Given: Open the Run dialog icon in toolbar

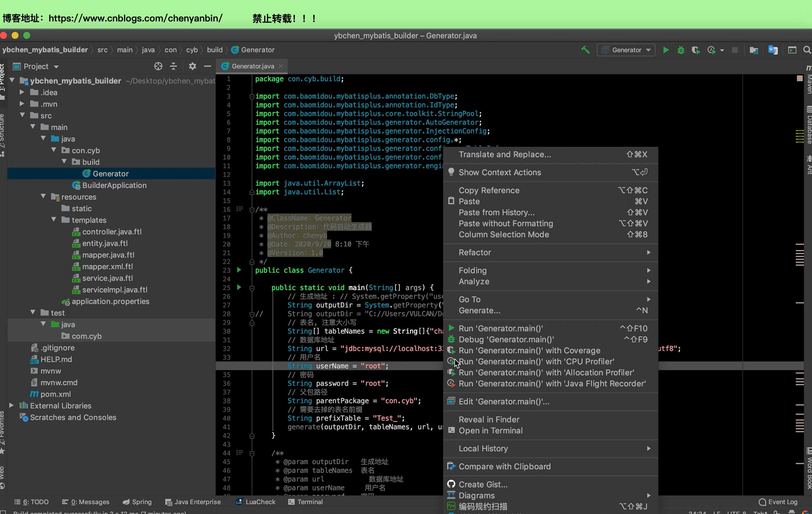Looking at the screenshot, I should tap(792, 50).
